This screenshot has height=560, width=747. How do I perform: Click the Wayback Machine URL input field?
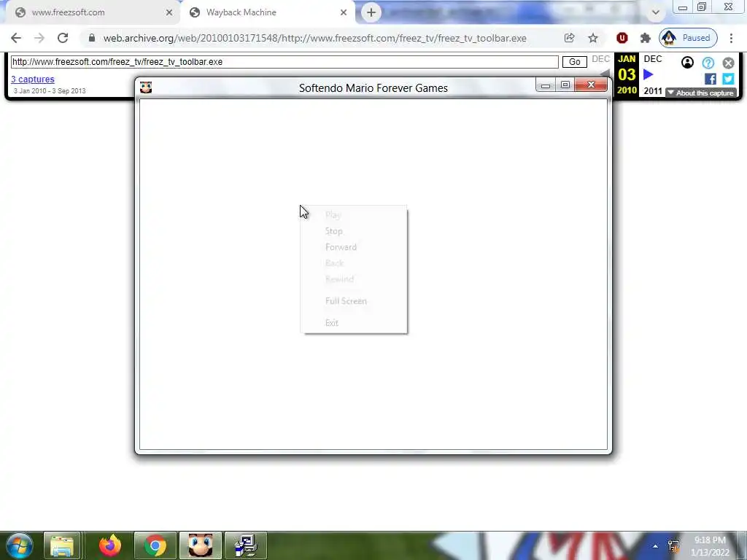point(285,62)
